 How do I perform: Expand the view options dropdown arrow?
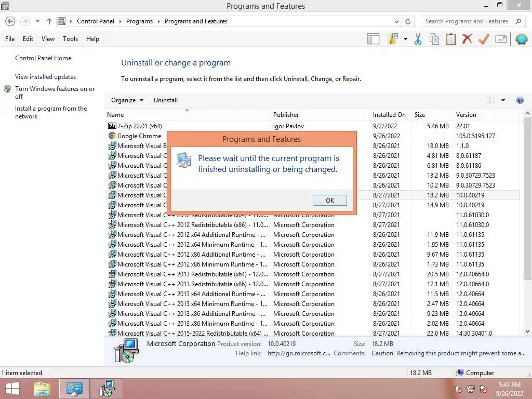click(x=503, y=100)
